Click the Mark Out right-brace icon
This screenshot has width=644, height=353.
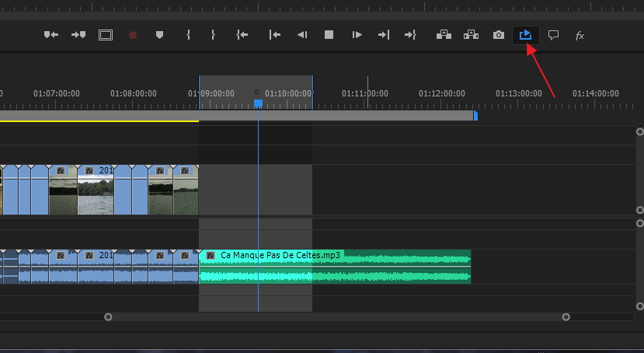coord(213,35)
